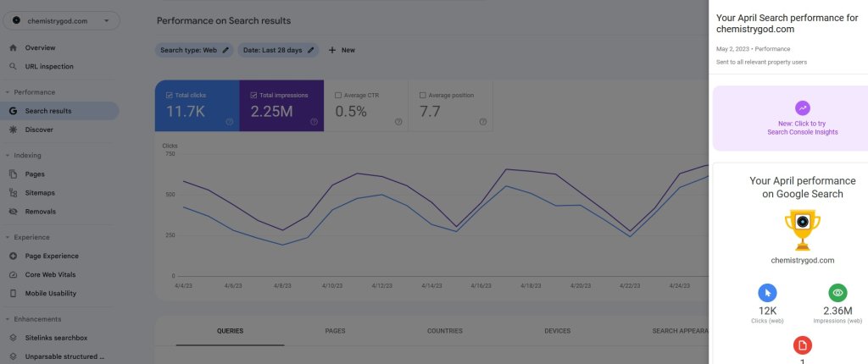The width and height of the screenshot is (868, 364).
Task: Click the Core Web Vitals gauge icon
Action: click(x=14, y=274)
